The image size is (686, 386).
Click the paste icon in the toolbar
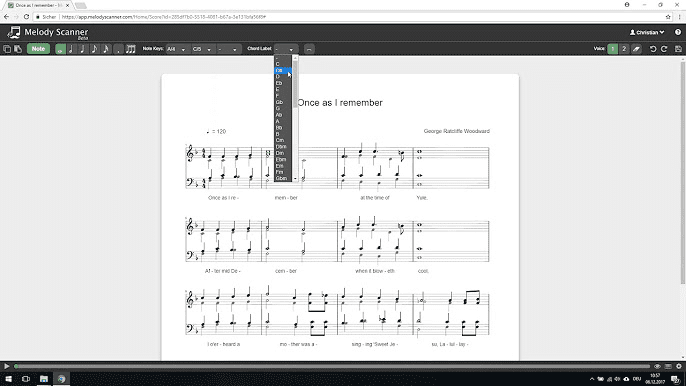[x=18, y=49]
